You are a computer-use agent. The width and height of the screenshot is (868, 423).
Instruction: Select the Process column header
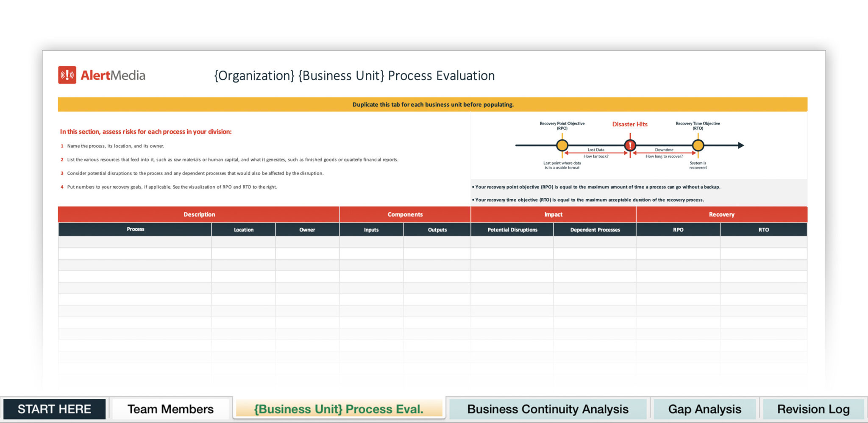[x=135, y=229]
